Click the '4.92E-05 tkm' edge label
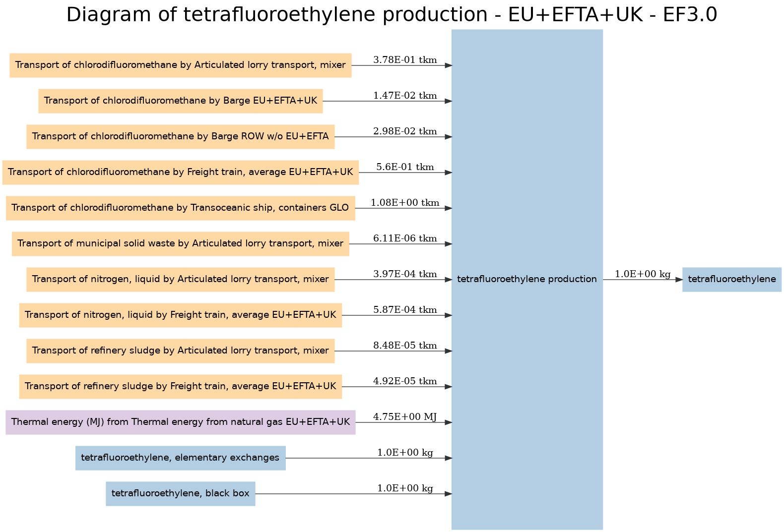784x532 pixels. coord(405,381)
